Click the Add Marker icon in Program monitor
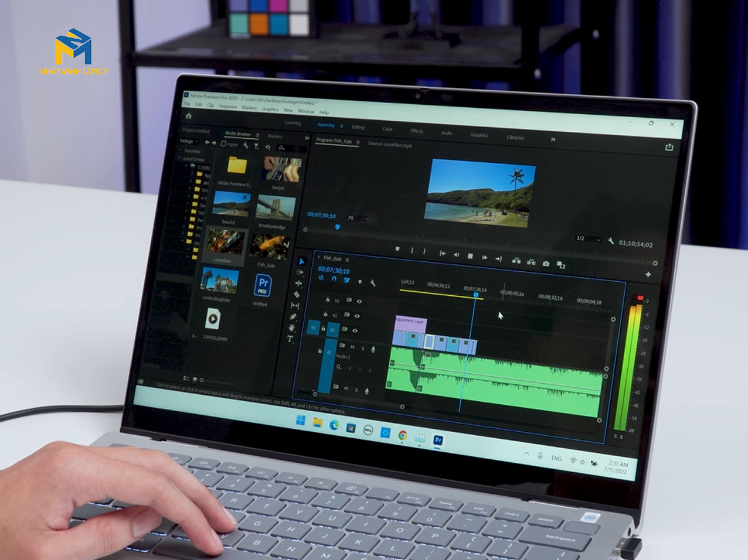The image size is (748, 560). pos(397,250)
